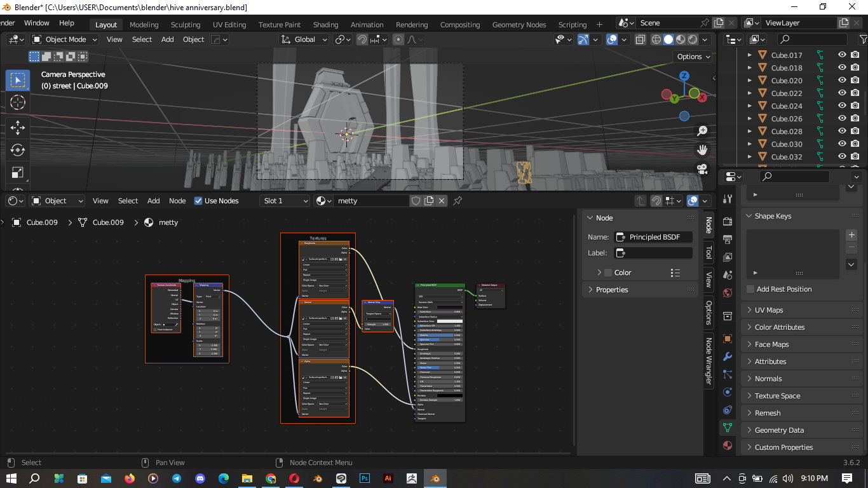Open the Modifiers wrench properties tab
This screenshot has width=868, height=488.
pyautogui.click(x=728, y=356)
